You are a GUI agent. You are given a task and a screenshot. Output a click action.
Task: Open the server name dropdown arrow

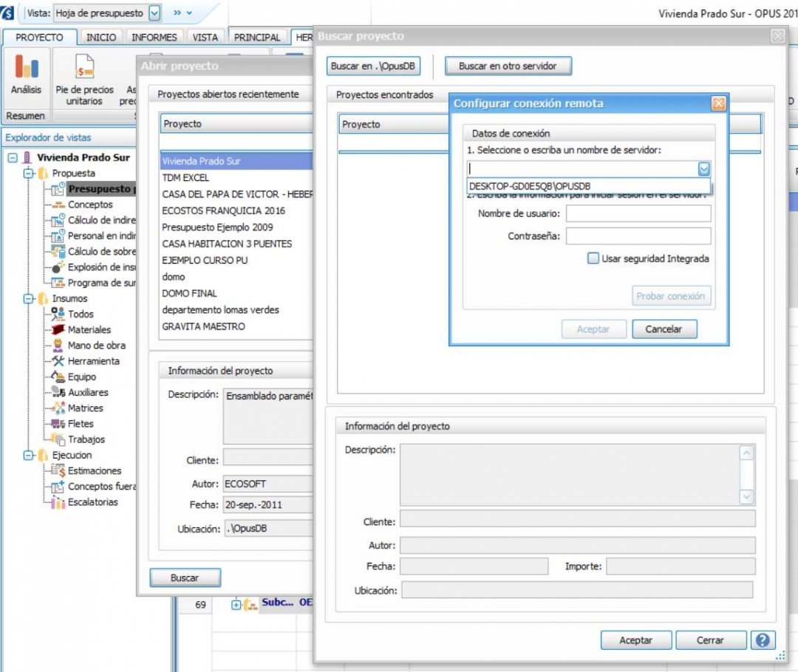(x=703, y=169)
